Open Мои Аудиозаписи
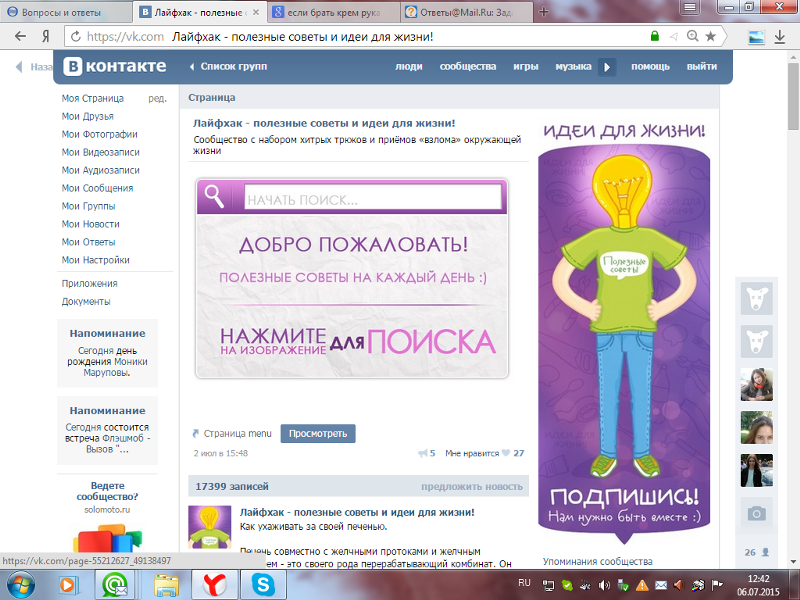Viewport: 800px width, 600px height. pyautogui.click(x=101, y=170)
